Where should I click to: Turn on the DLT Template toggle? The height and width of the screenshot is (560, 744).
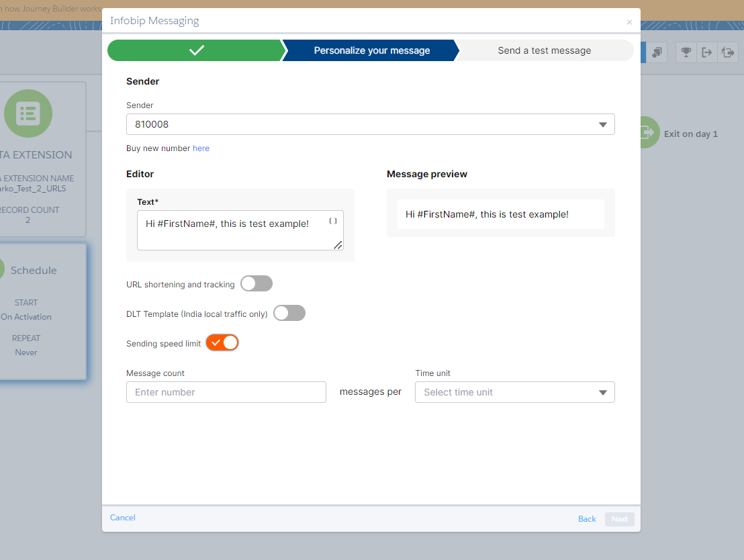click(x=289, y=313)
